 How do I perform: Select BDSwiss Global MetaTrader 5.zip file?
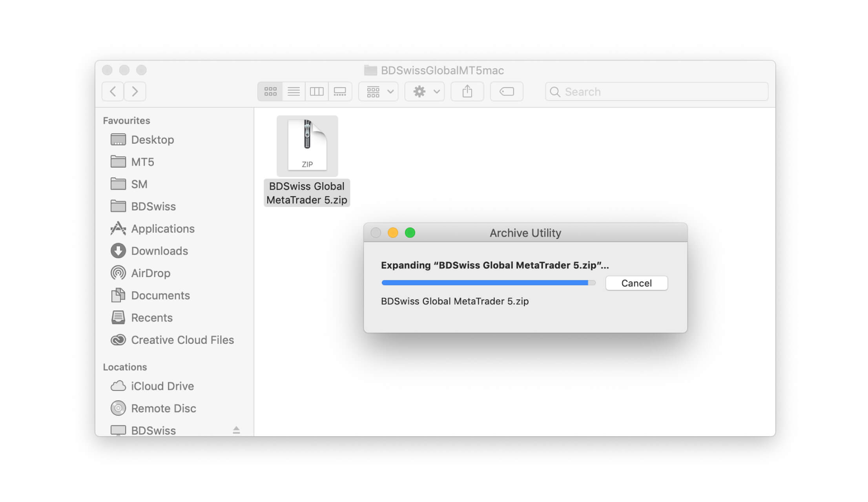(307, 147)
